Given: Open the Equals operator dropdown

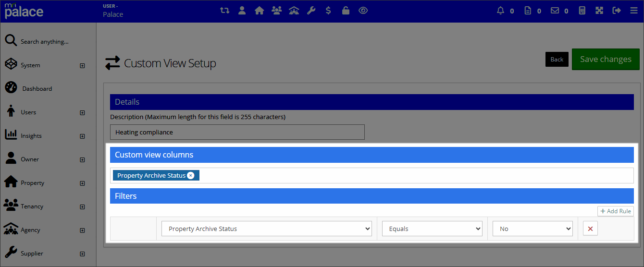Looking at the screenshot, I should click(432, 229).
